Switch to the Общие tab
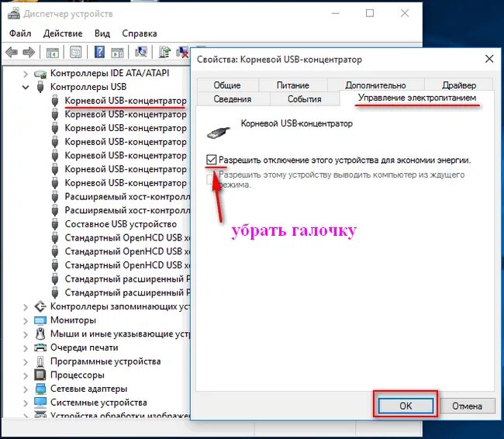The image size is (504, 439). click(227, 85)
